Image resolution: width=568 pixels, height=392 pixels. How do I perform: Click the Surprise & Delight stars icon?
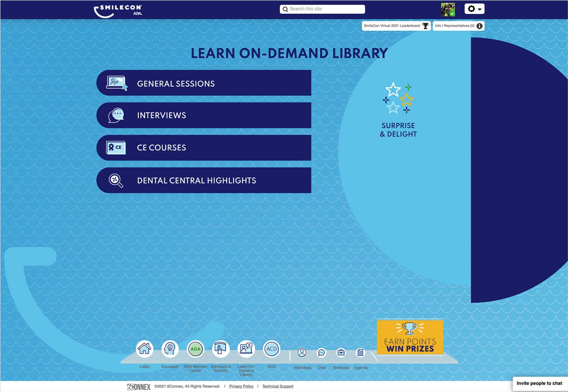tap(398, 98)
